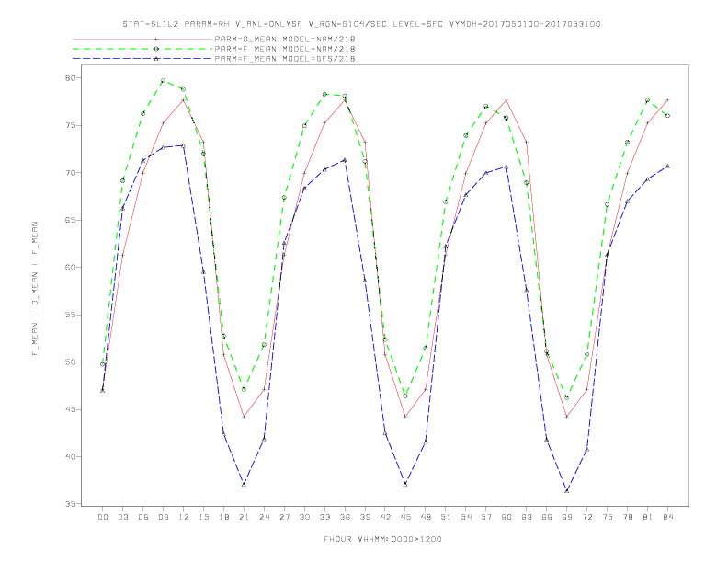Click red solid line sample in legend

[x=142, y=39]
